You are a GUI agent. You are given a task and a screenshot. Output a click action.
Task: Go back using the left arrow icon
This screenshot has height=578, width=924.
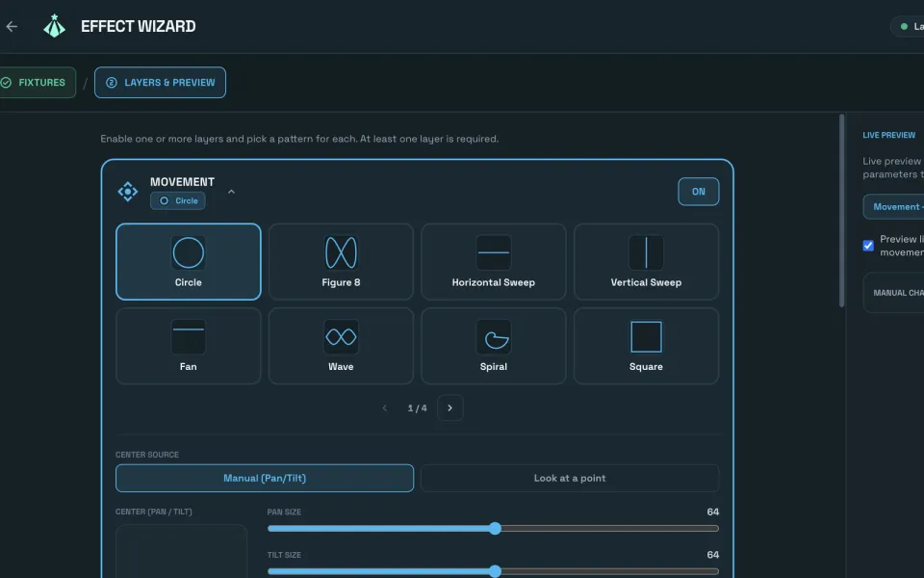coord(12,27)
